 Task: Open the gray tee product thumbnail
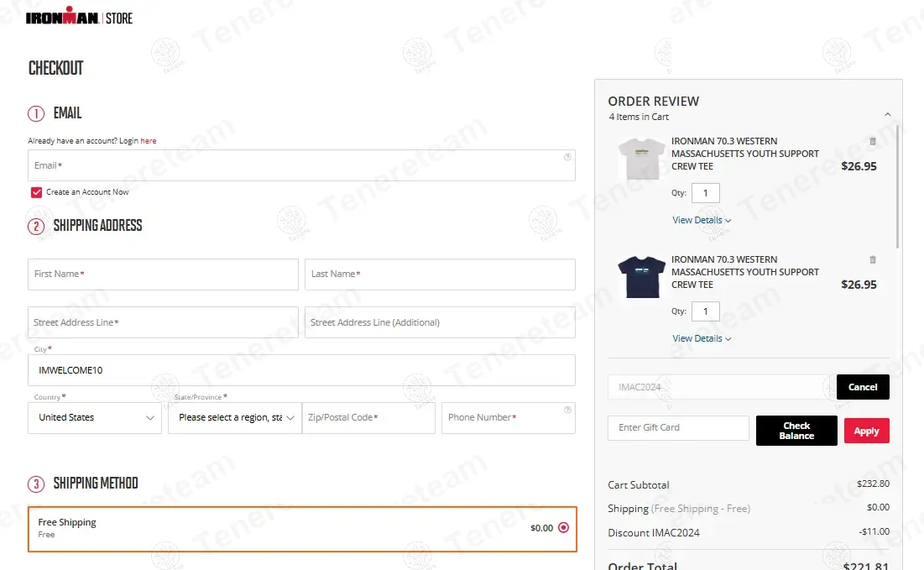(641, 159)
